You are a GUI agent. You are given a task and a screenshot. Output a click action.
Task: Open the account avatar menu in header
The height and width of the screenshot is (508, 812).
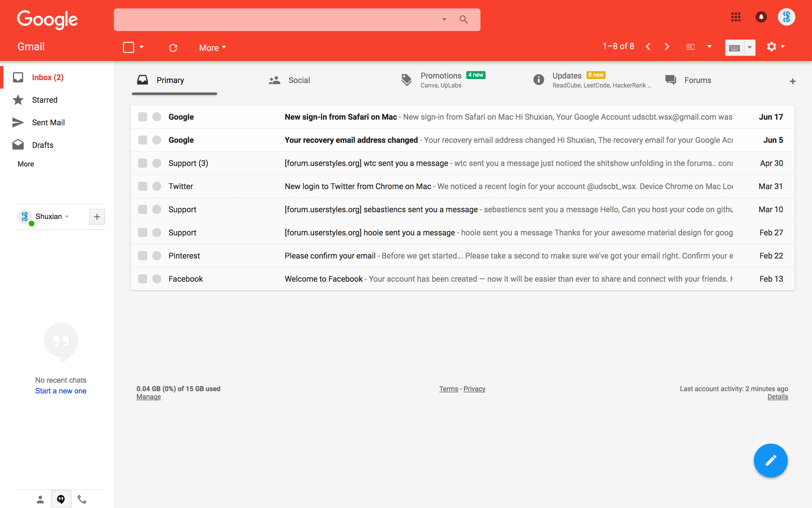point(786,17)
